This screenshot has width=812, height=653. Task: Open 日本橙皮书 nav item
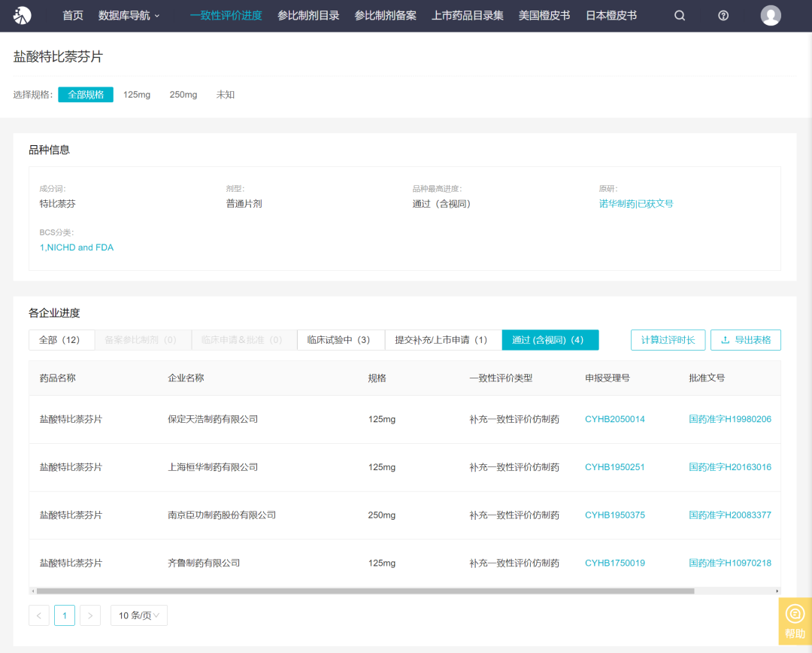pyautogui.click(x=611, y=16)
